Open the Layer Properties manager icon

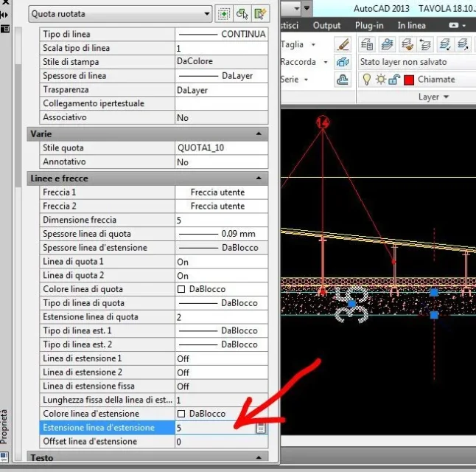pos(367,44)
